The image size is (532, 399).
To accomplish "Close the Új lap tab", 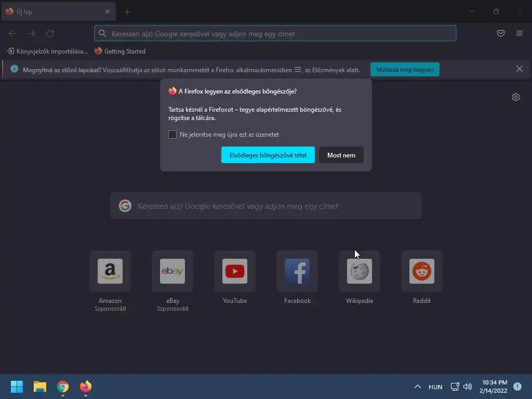I will 107,11.
